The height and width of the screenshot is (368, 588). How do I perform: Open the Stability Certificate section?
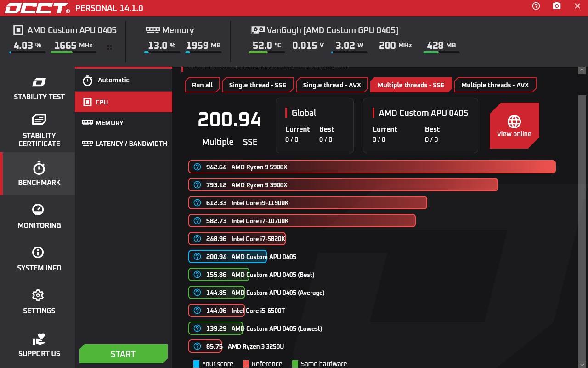pyautogui.click(x=39, y=131)
